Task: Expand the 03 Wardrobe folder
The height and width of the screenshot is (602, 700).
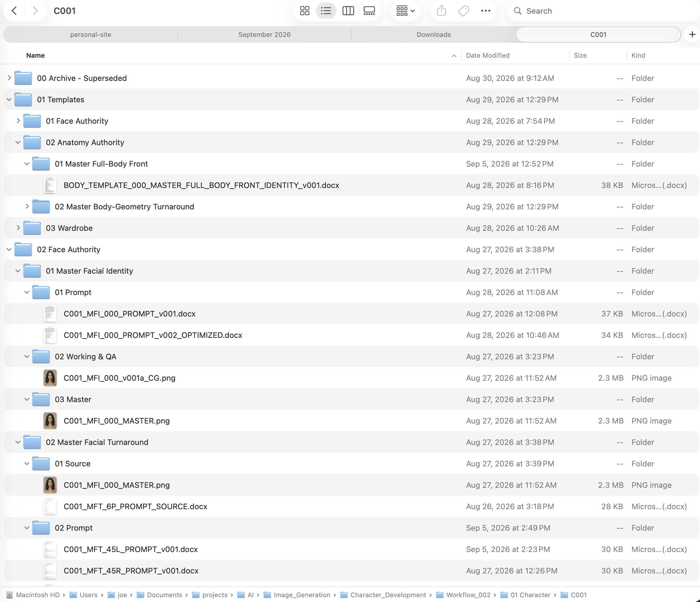Action: coord(18,228)
